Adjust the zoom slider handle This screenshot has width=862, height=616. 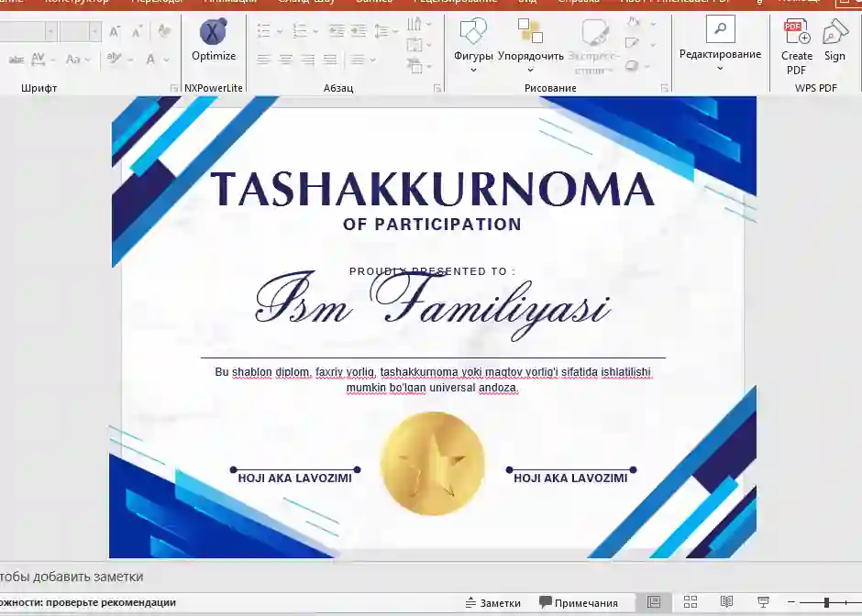[826, 603]
